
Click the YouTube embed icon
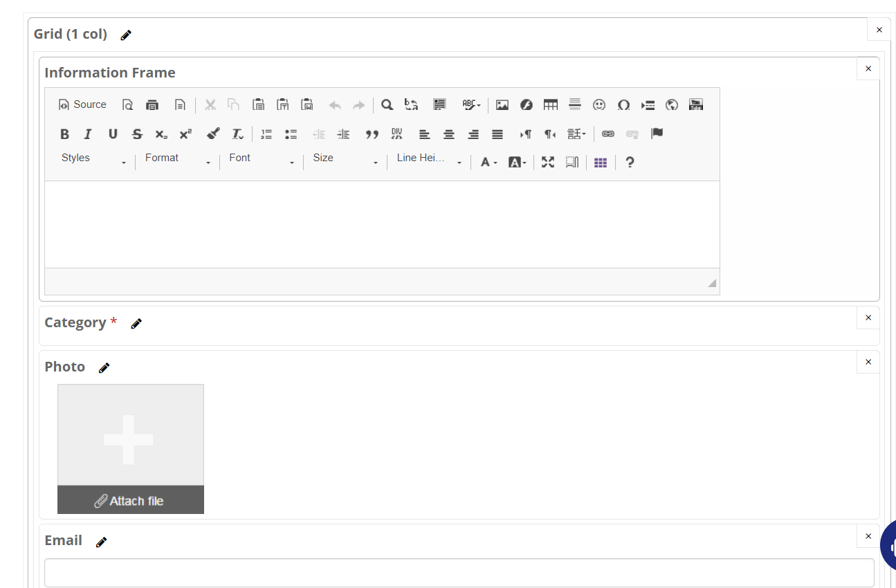click(696, 105)
